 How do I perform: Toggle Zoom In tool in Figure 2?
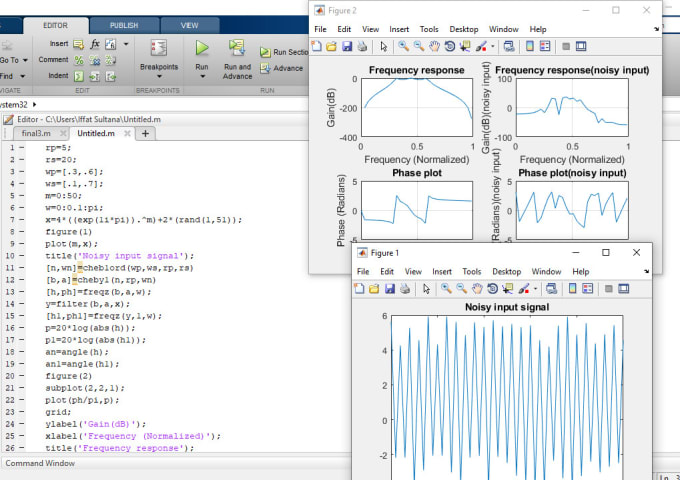point(403,46)
